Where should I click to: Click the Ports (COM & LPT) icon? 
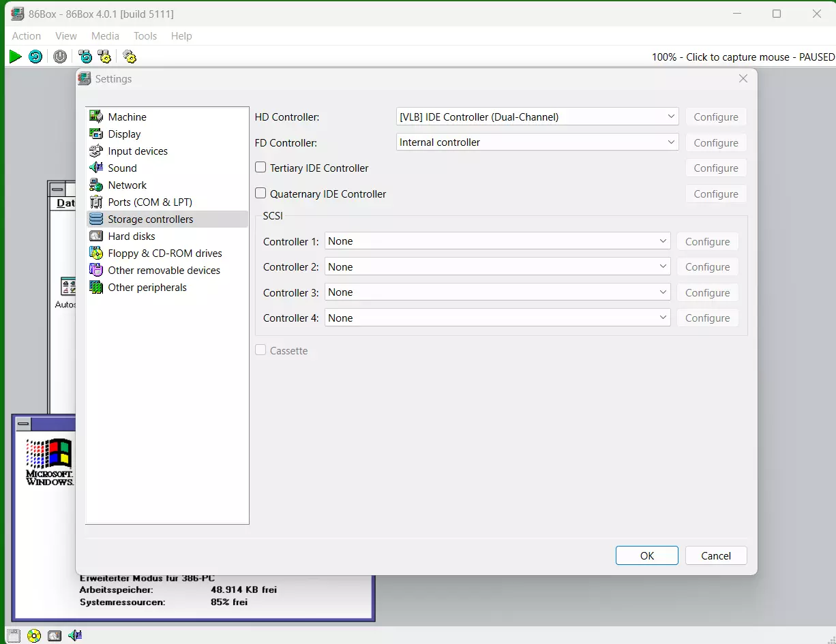point(96,202)
